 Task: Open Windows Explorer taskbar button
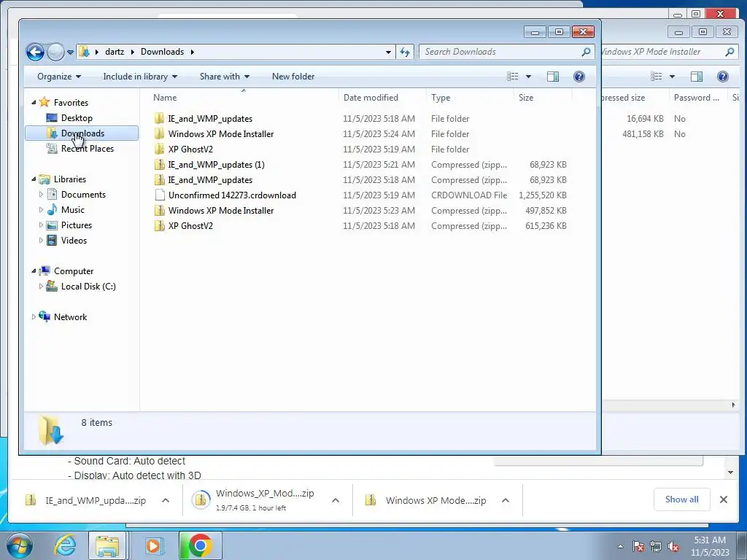point(108,545)
